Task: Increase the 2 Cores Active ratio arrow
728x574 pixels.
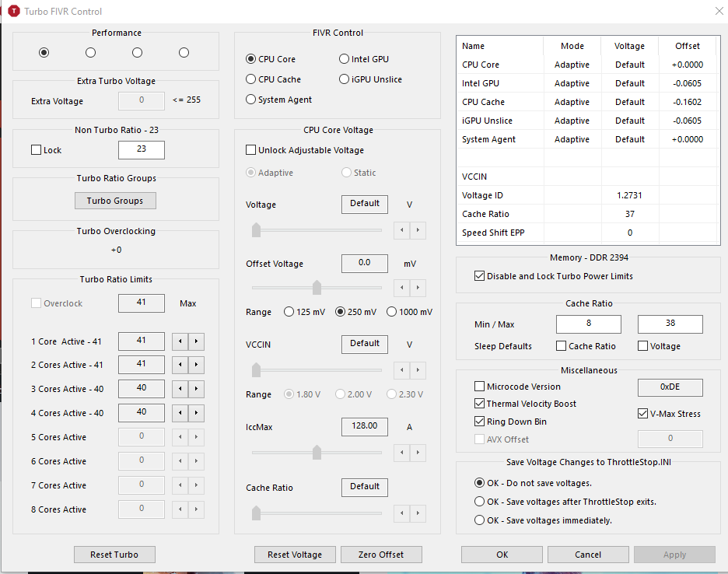Action: (x=197, y=365)
